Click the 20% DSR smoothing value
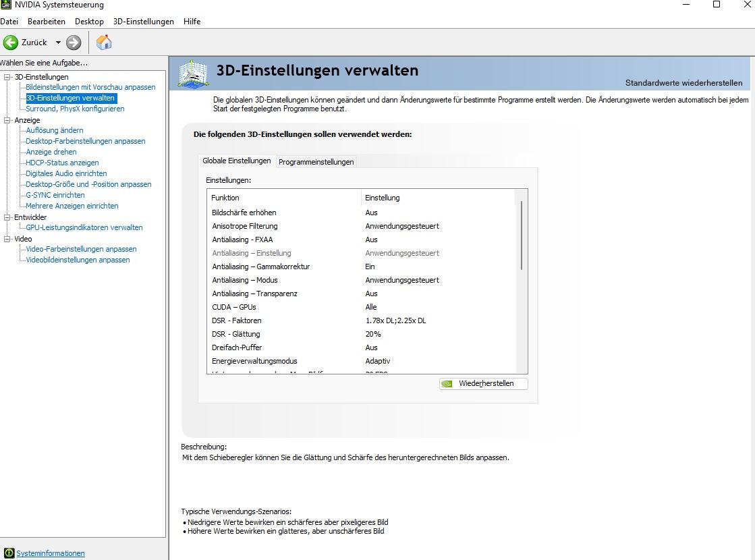 coord(373,334)
